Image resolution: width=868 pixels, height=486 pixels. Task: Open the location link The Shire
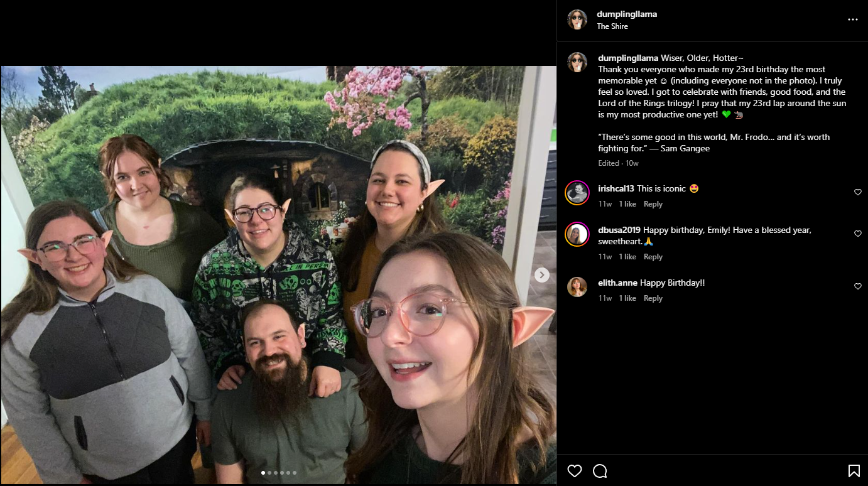tap(612, 26)
